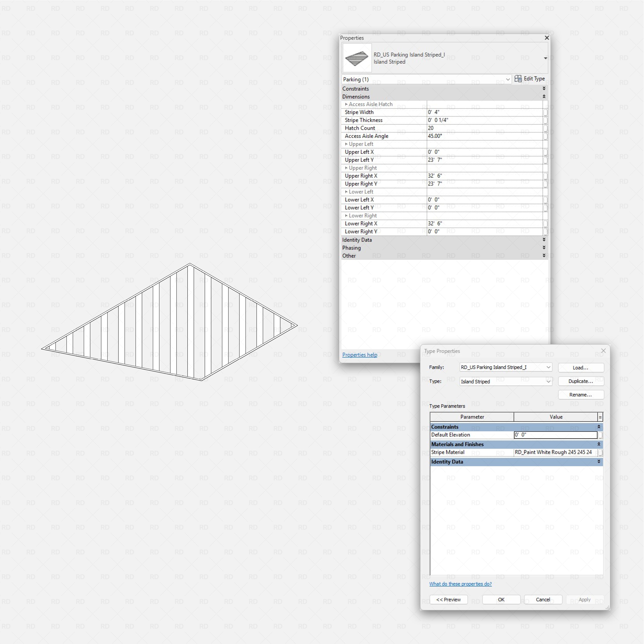Click the Upper Right X value 32' 6"
The image size is (644, 644).
click(x=485, y=176)
